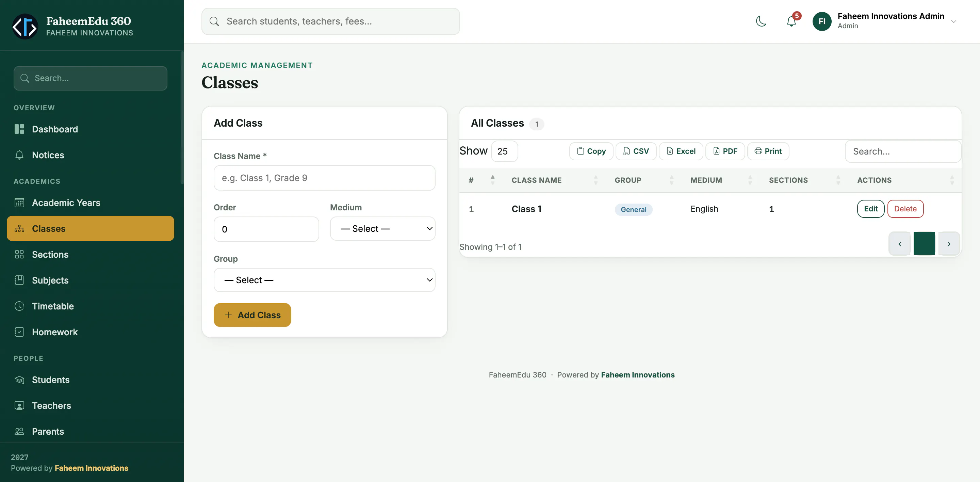Go to previous table page
Screen dimensions: 980x482
[x=899, y=244]
